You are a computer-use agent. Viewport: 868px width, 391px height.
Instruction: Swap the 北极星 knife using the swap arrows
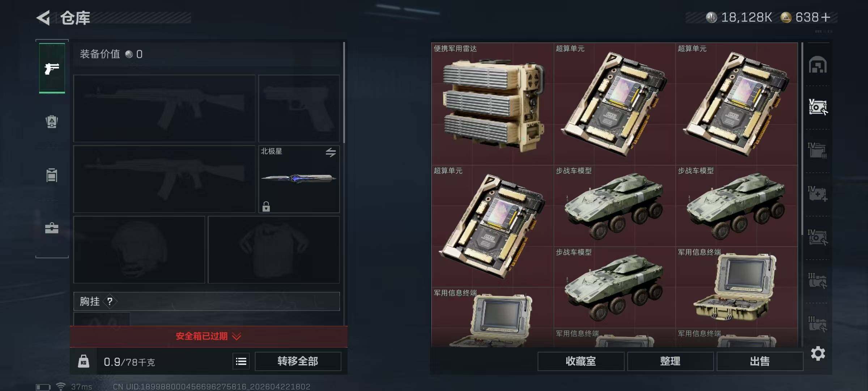331,152
